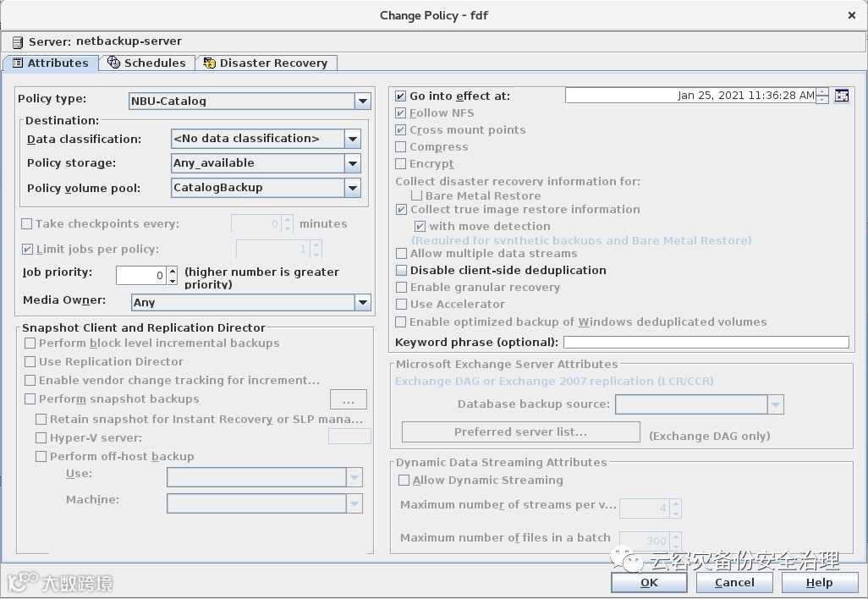
Task: Open Help for this dialog
Action: [x=819, y=582]
